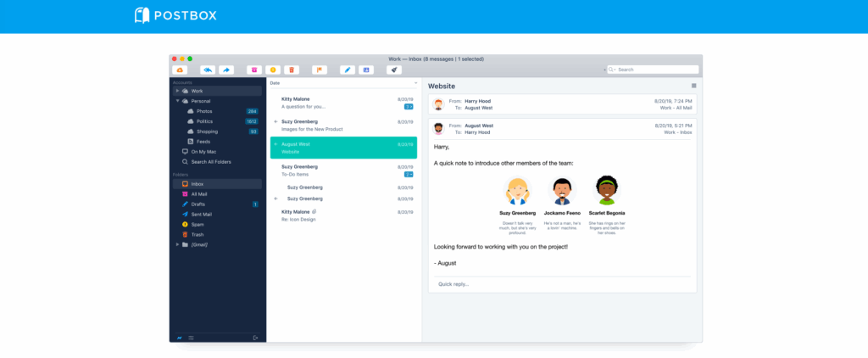This screenshot has height=358, width=868.
Task: Click the Forward arrow toolbar button
Action: (x=226, y=70)
